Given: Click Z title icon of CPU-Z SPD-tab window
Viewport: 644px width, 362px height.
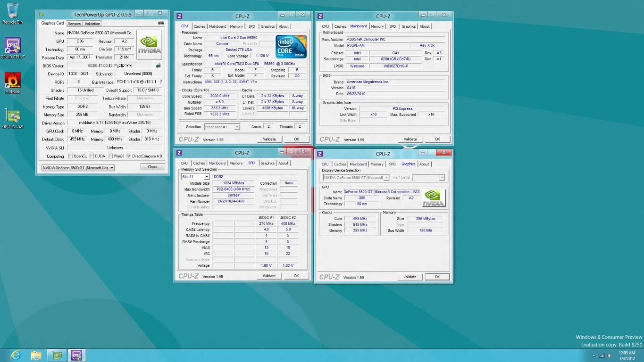Looking at the screenshot, I should 179,153.
